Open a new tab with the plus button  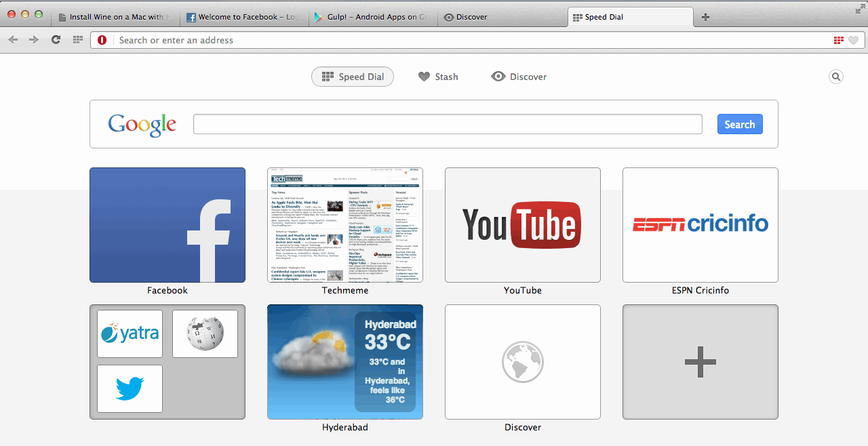point(705,17)
